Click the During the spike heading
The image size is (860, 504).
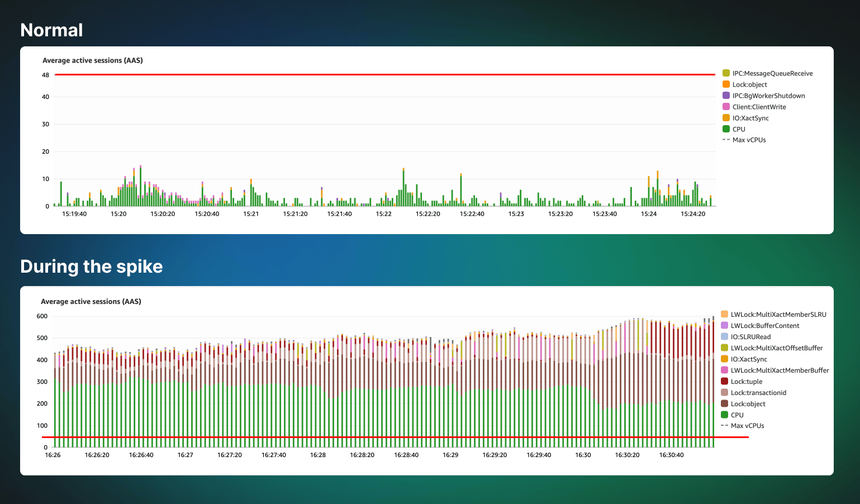(92, 267)
